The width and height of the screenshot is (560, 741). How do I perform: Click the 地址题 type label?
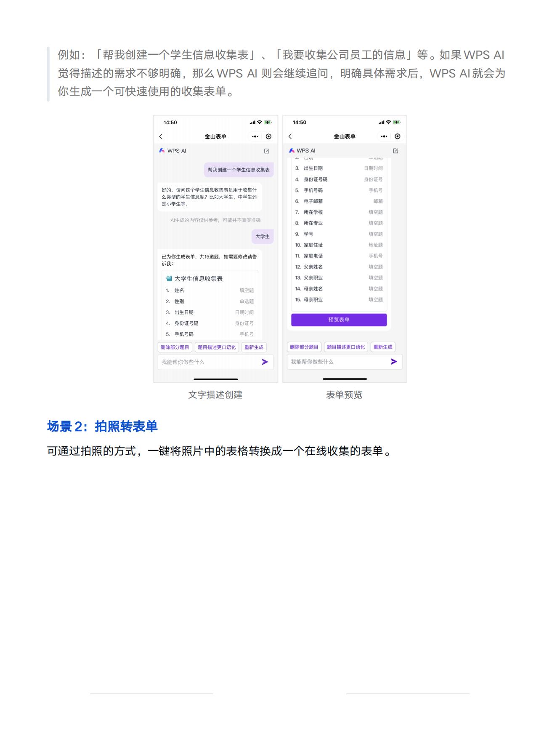click(376, 245)
